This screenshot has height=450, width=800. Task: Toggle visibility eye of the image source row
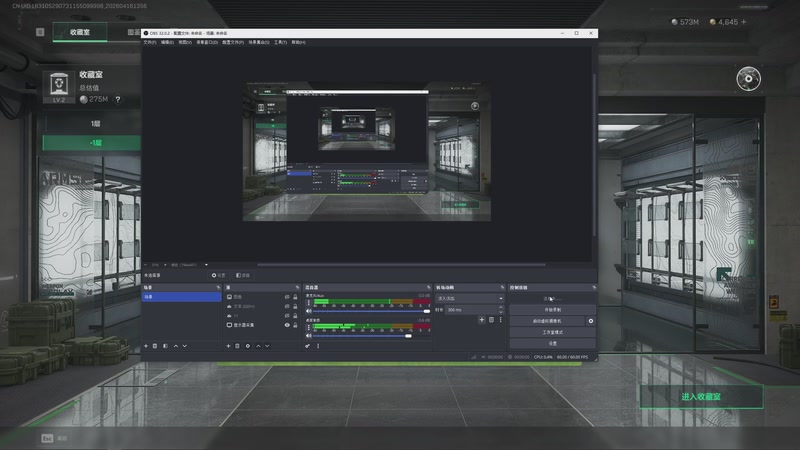(287, 297)
